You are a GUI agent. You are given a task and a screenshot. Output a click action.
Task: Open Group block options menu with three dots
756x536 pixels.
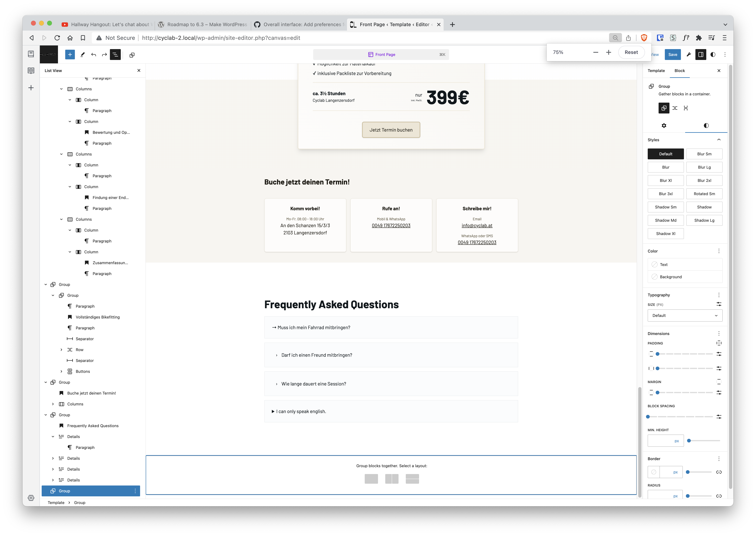[x=135, y=491]
